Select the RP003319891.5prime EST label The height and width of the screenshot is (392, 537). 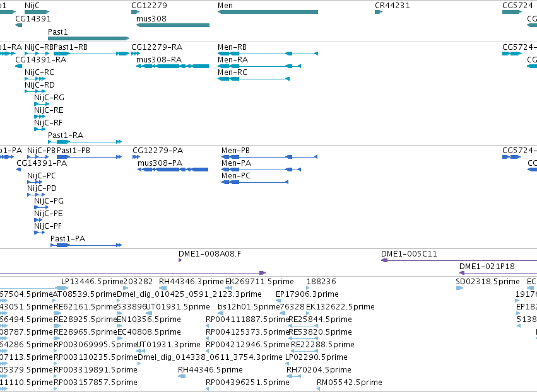coord(95,370)
